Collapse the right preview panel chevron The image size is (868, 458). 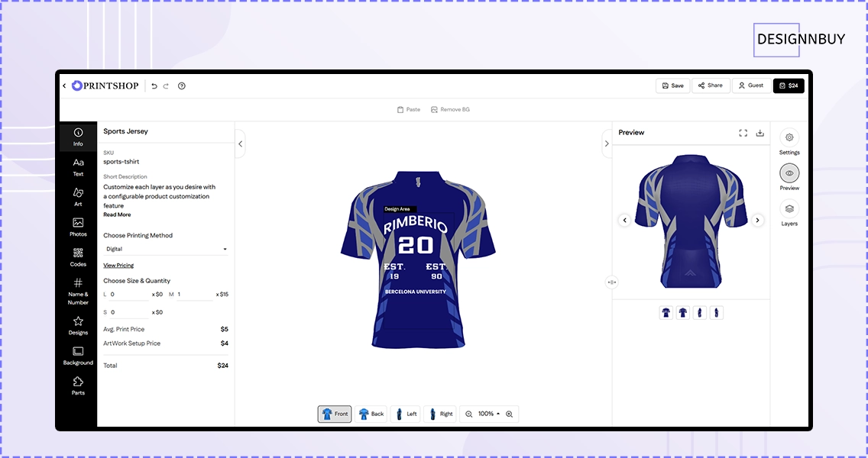[607, 144]
